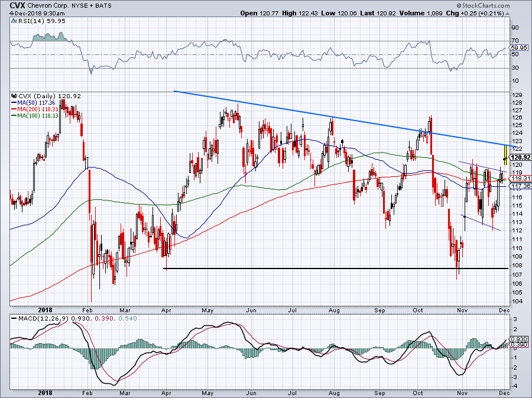Open the StockCharts.com copyright link
Screen dimensions: 532x398
(x=483, y=5)
